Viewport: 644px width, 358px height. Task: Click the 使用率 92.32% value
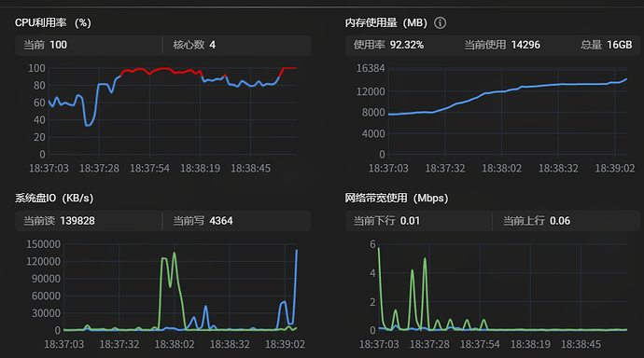[388, 45]
